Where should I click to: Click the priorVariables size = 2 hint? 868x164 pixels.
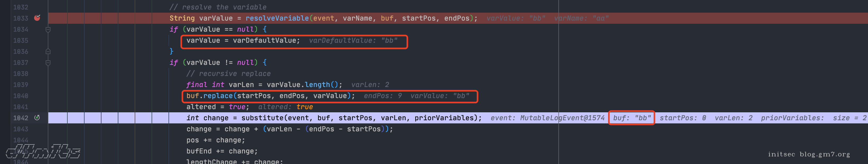coord(813,118)
